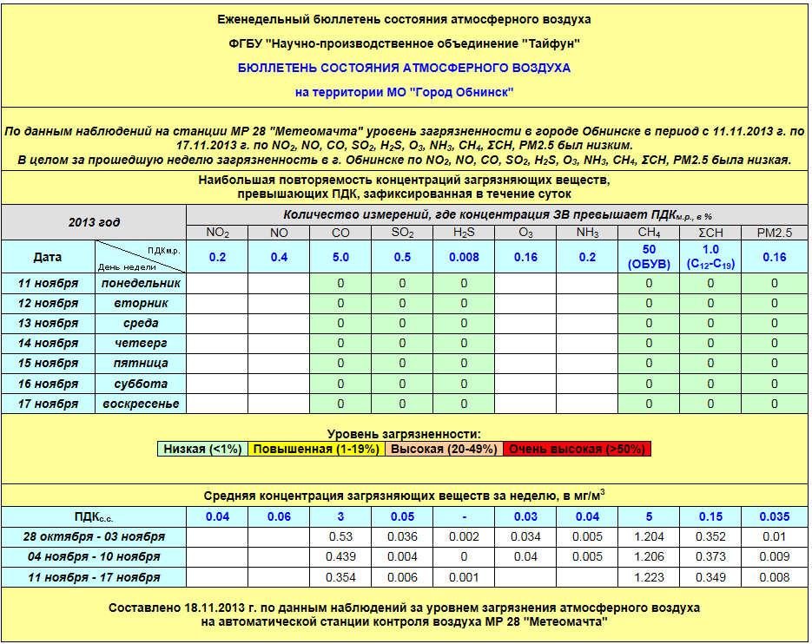Click the red "Очень высокая (>50%)" legend swatch
This screenshot has width=812, height=644.
tap(577, 449)
